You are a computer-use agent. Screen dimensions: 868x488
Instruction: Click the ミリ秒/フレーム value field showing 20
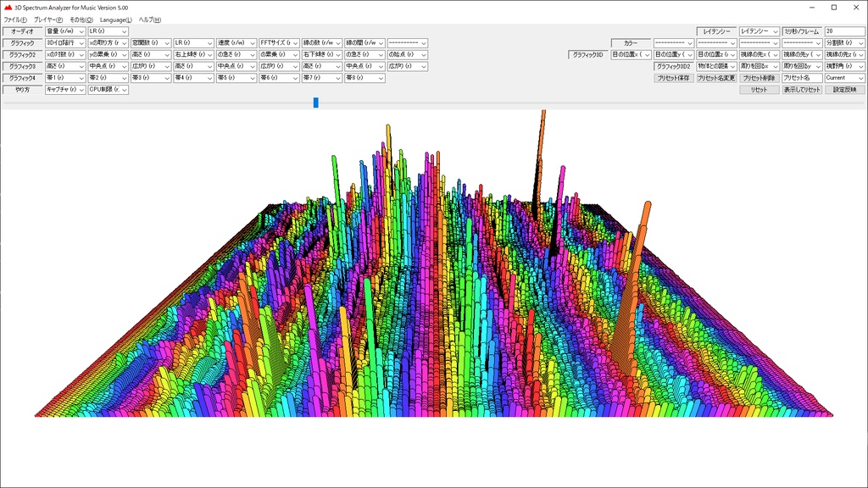[x=845, y=31]
